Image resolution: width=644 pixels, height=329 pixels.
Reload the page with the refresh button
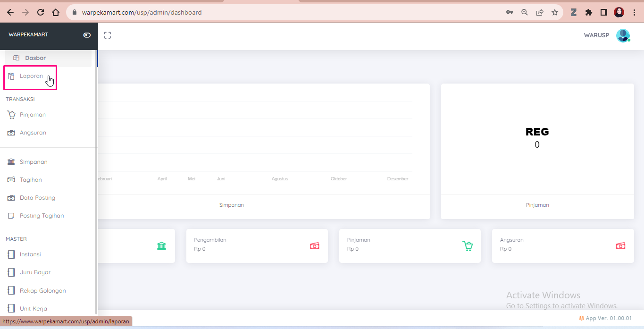[41, 12]
